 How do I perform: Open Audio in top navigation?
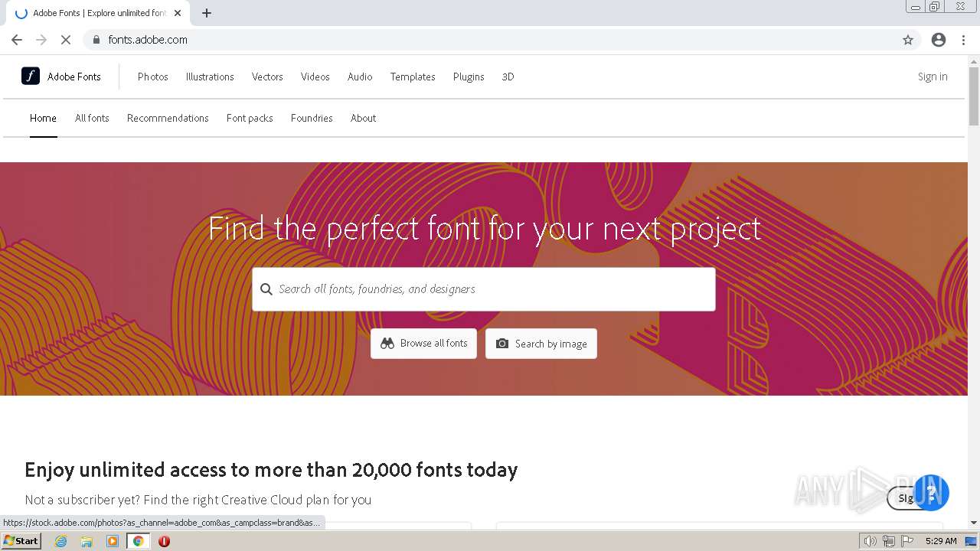[360, 77]
